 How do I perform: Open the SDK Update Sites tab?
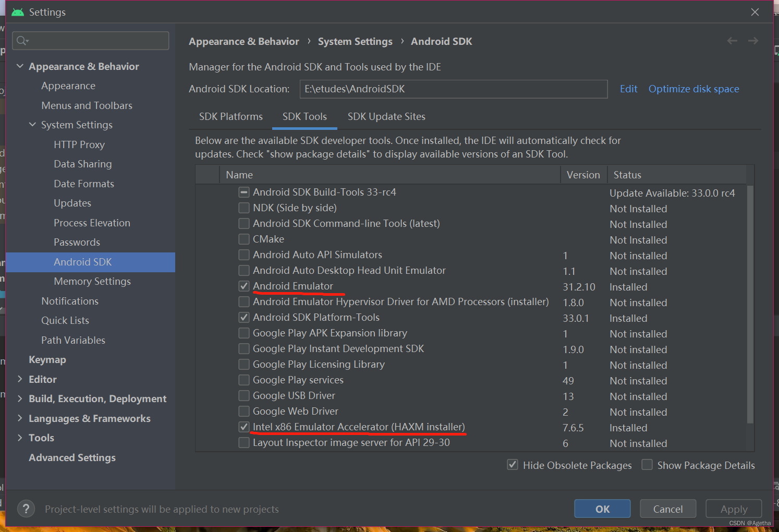click(x=386, y=116)
